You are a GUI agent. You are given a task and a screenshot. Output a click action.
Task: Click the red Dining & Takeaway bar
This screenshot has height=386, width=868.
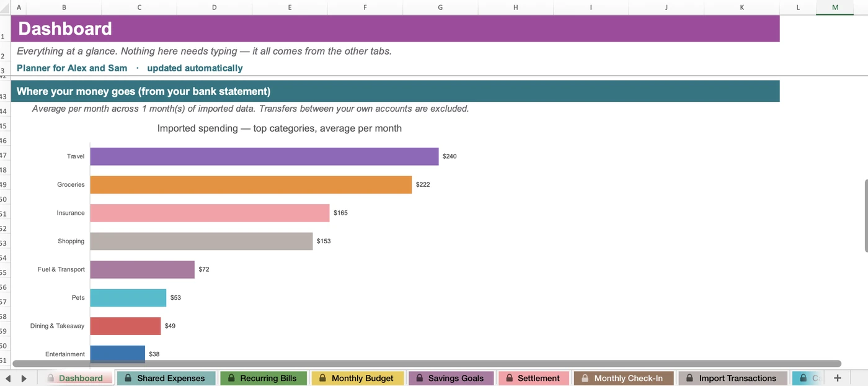125,326
